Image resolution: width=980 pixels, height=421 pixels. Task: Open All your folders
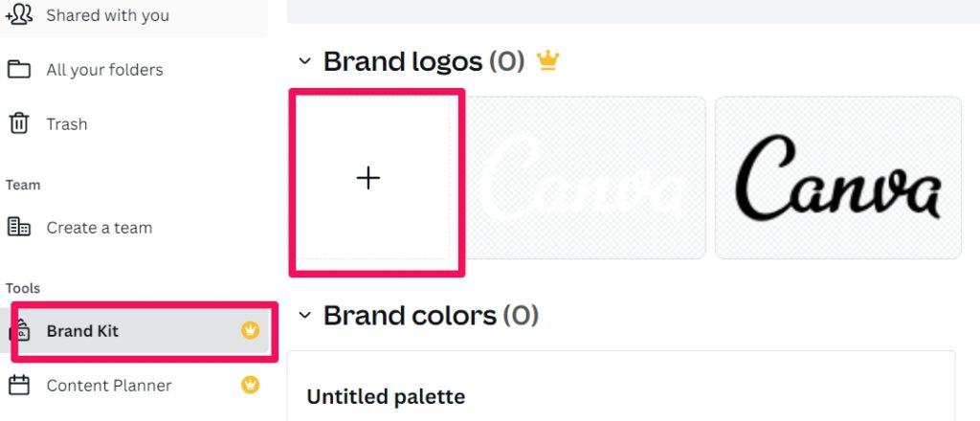coord(104,69)
